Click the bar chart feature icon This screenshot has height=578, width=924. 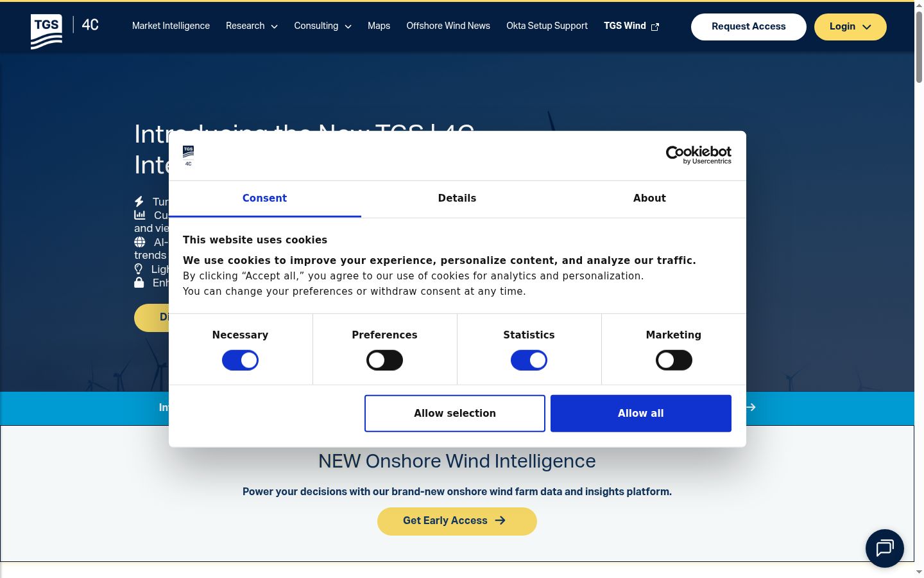point(139,215)
